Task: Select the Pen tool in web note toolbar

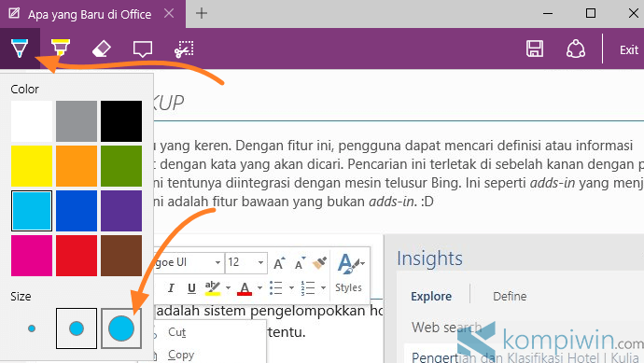Action: (20, 49)
